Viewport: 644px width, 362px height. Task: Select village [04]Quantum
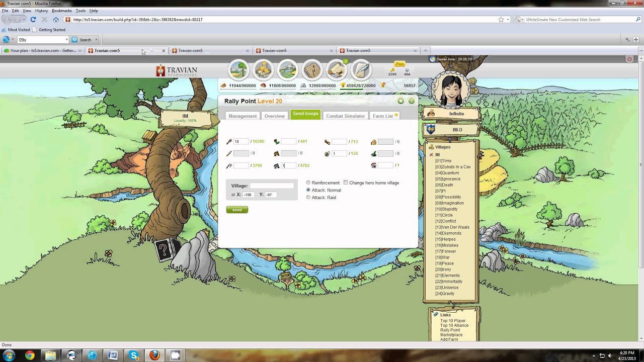point(447,173)
